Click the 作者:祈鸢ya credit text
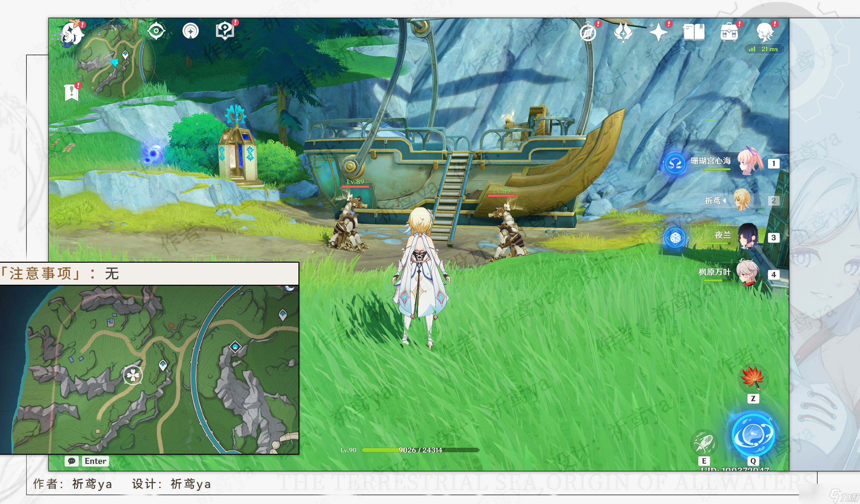 [x=72, y=484]
